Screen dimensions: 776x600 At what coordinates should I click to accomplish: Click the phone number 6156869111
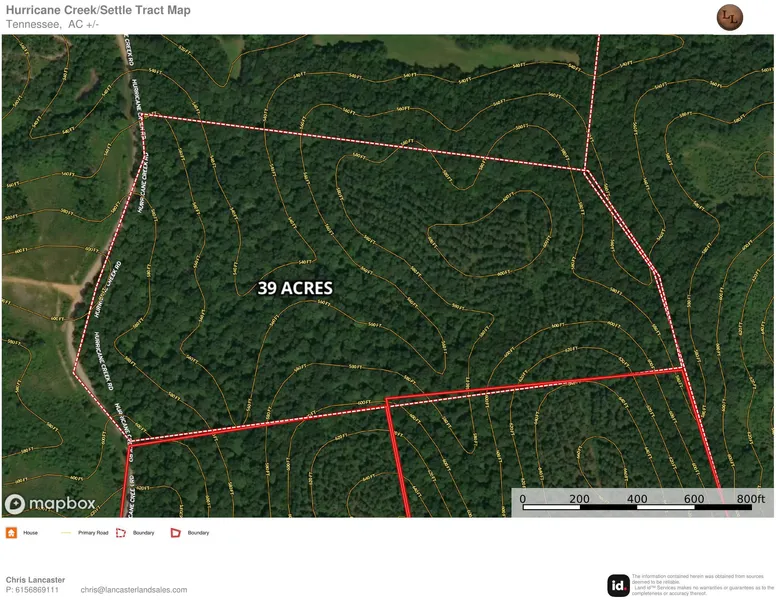(37, 590)
